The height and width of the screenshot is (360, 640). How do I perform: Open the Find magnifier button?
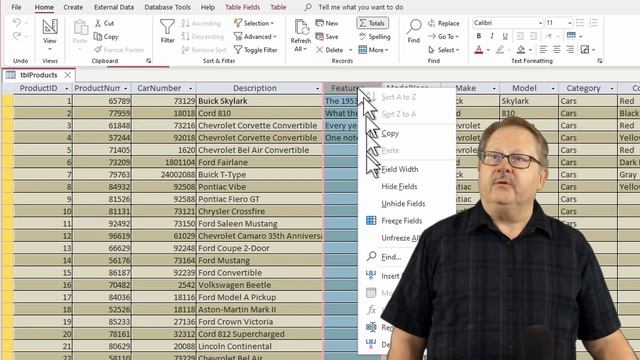[413, 31]
